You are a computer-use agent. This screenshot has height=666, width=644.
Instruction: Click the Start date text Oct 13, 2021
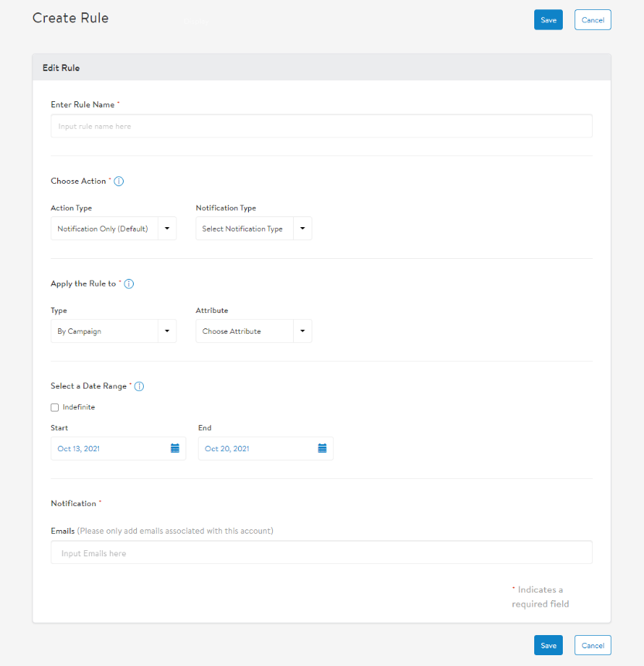(79, 449)
